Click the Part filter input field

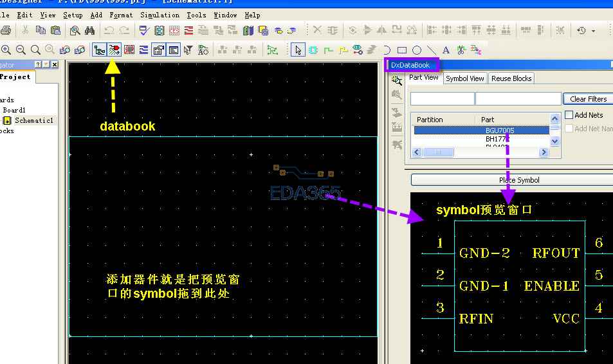518,98
